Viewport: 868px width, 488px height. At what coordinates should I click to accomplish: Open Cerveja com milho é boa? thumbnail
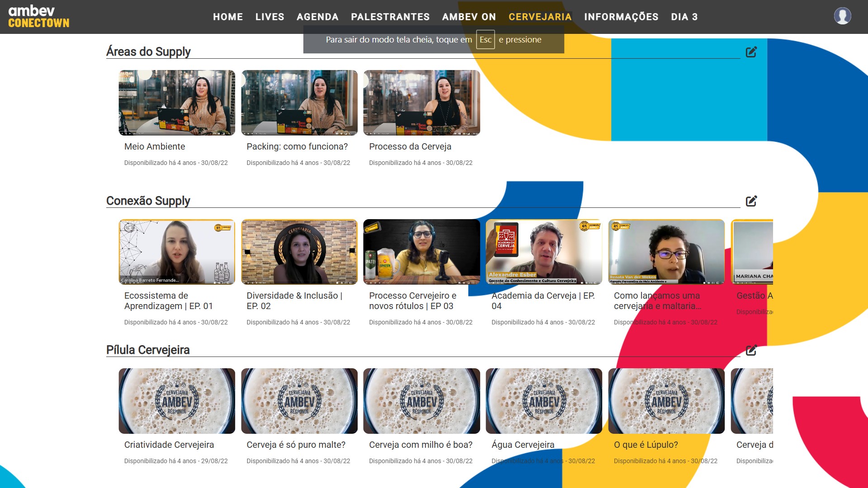click(422, 401)
